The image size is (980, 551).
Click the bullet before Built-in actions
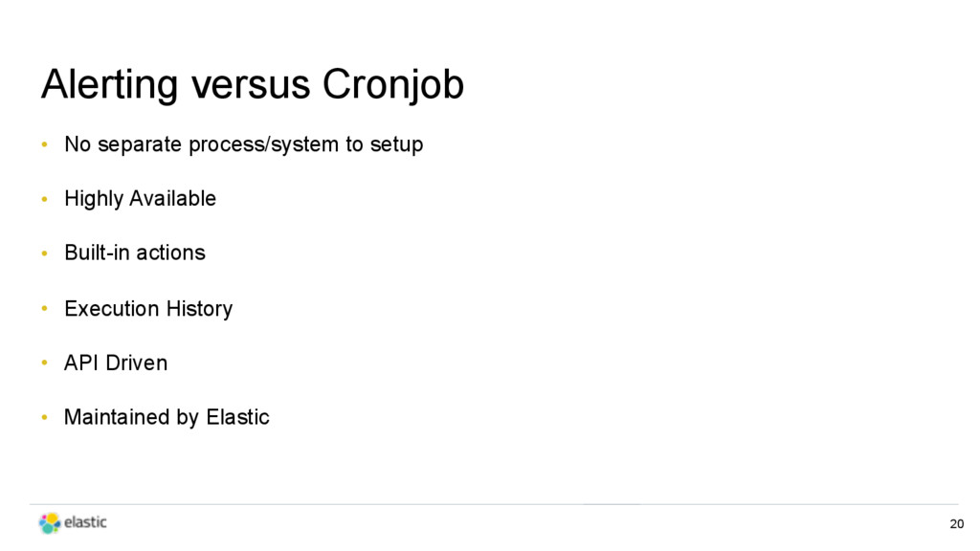click(44, 253)
